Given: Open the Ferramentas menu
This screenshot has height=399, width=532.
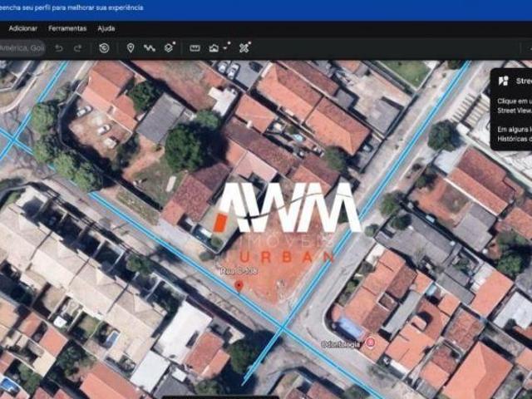Looking at the screenshot, I should click(x=67, y=28).
